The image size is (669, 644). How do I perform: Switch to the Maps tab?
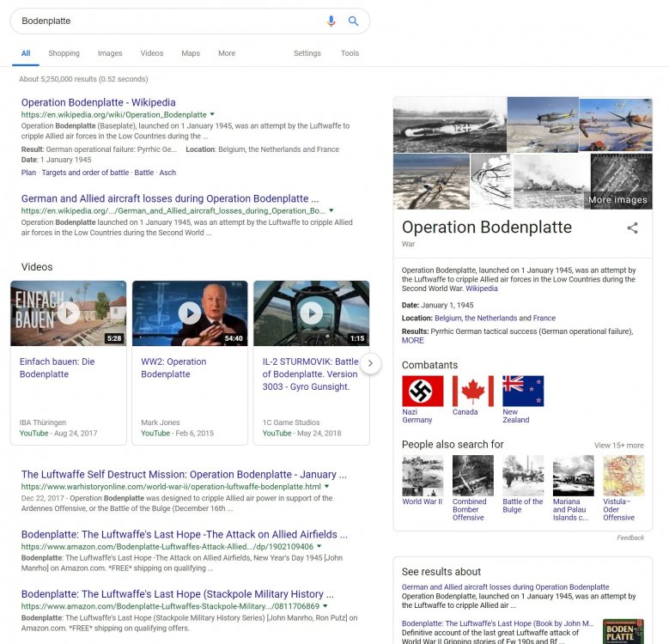191,53
